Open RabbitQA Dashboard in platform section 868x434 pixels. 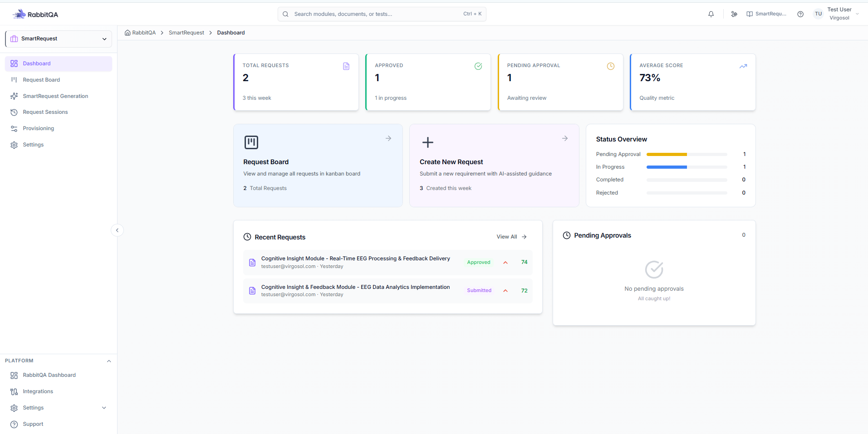click(59, 375)
